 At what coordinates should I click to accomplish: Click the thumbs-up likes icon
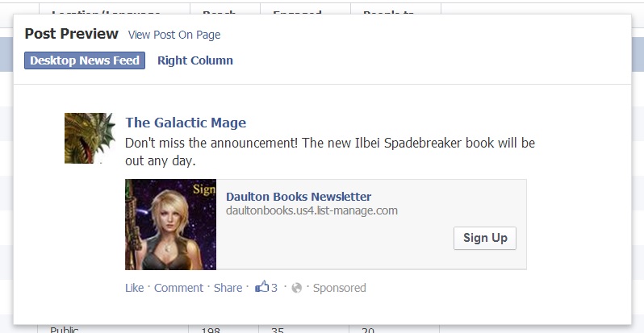coord(261,286)
